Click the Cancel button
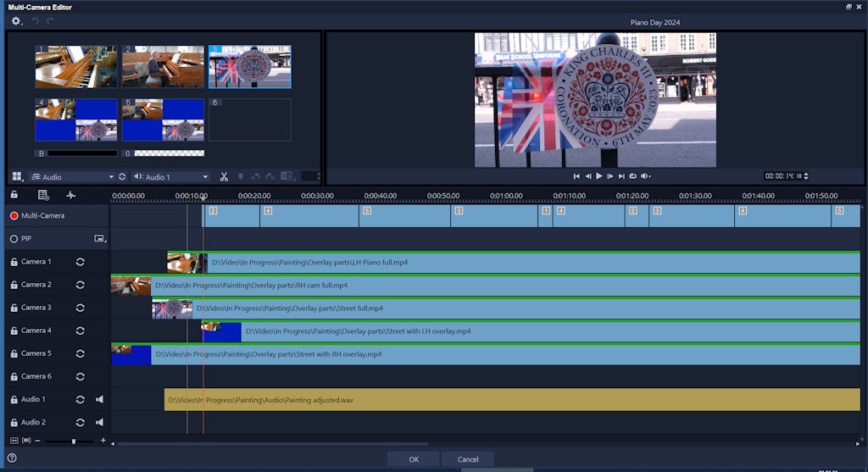This screenshot has width=868, height=472. pyautogui.click(x=468, y=459)
